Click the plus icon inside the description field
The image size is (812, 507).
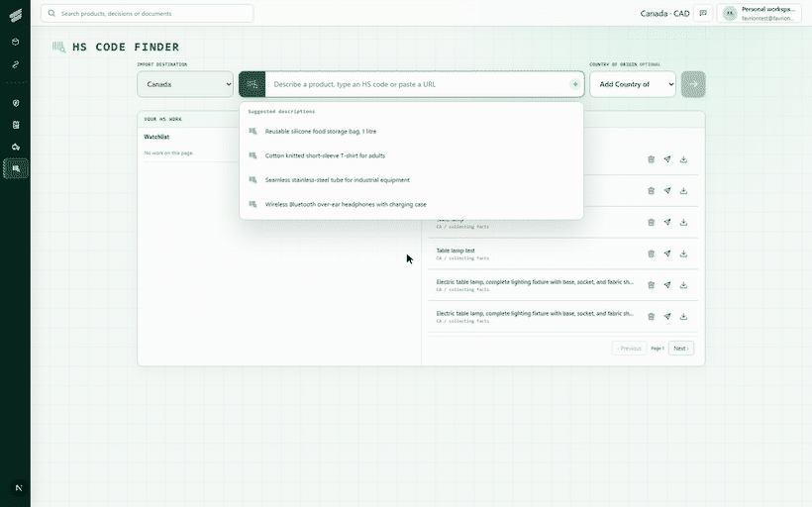[x=575, y=84]
